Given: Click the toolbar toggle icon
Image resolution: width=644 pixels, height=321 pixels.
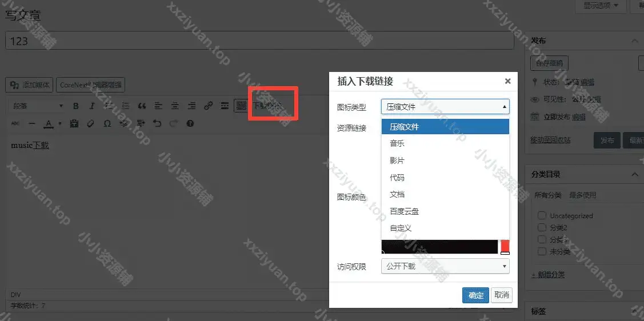Looking at the screenshot, I should coord(241,106).
